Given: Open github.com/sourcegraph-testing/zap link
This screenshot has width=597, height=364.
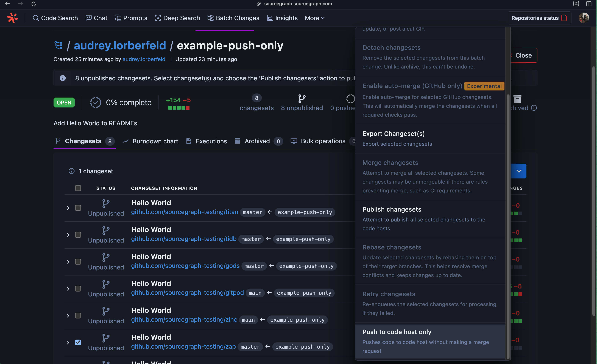Looking at the screenshot, I should [183, 346].
